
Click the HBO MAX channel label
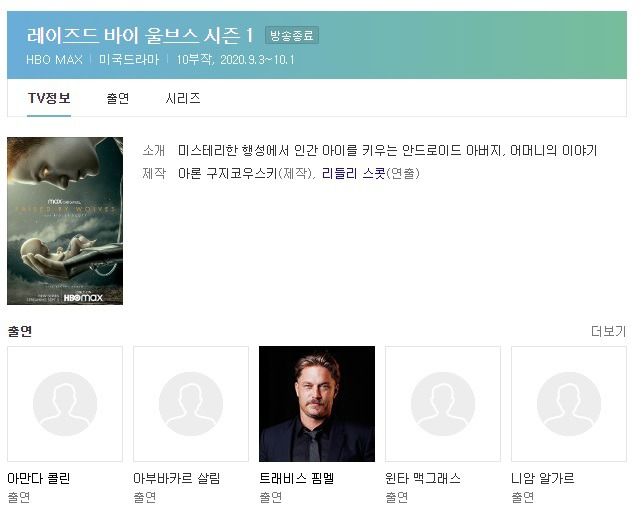click(54, 60)
